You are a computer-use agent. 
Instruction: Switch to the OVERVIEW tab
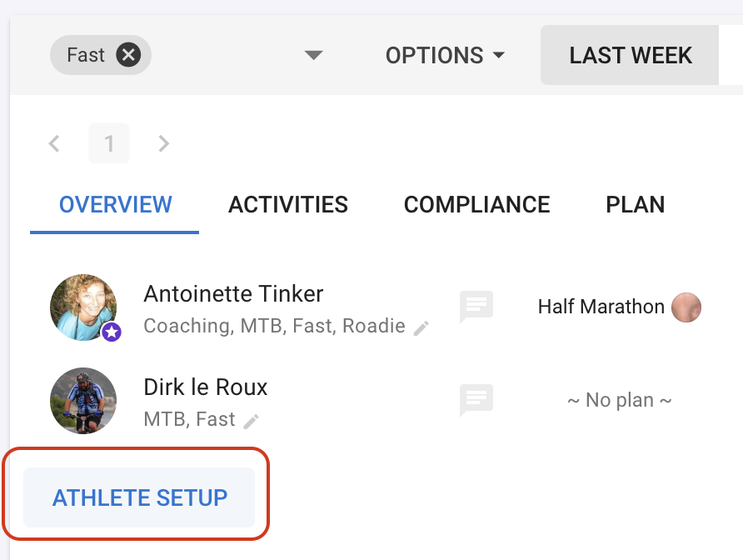(116, 205)
